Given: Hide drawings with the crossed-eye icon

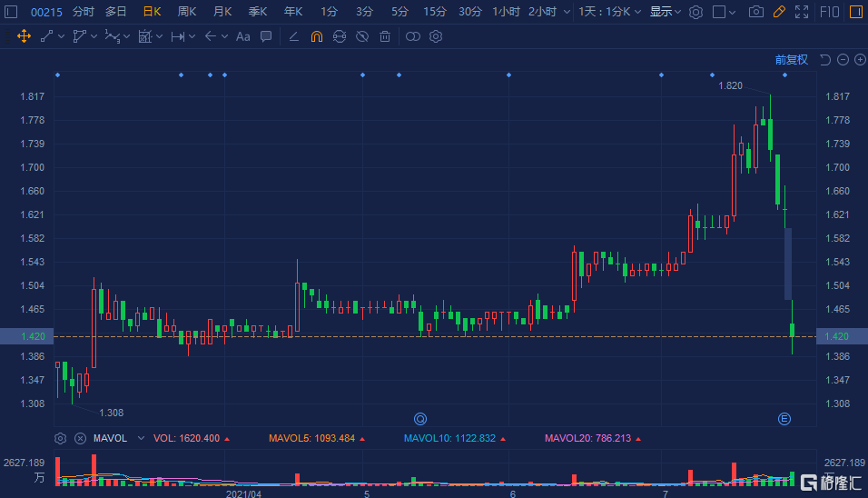Looking at the screenshot, I should click(x=361, y=36).
